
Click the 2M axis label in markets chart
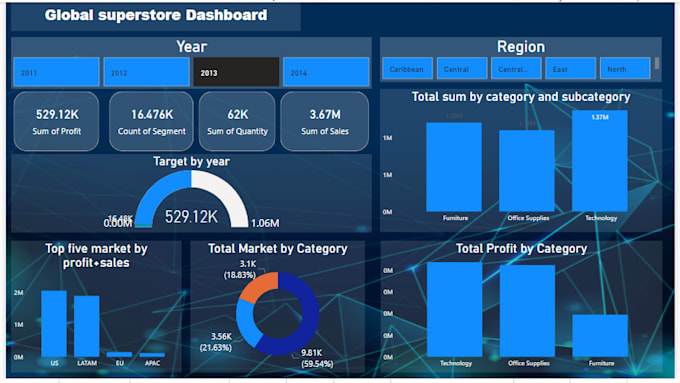[x=19, y=293]
